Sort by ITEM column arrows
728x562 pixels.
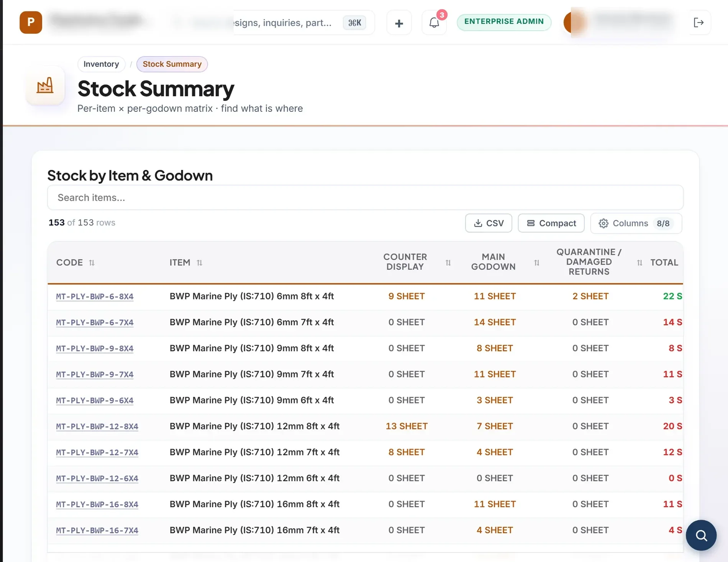[x=199, y=263]
